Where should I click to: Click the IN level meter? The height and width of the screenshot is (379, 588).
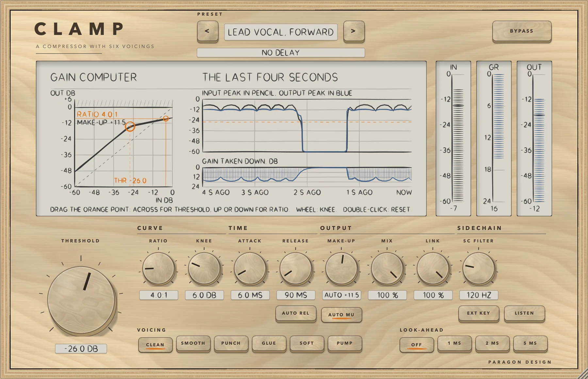453,139
